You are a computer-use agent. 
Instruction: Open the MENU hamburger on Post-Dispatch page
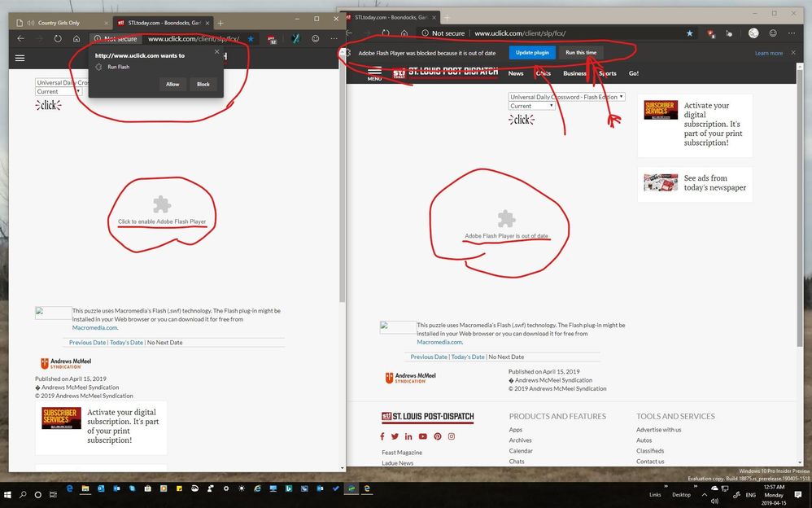[374, 73]
